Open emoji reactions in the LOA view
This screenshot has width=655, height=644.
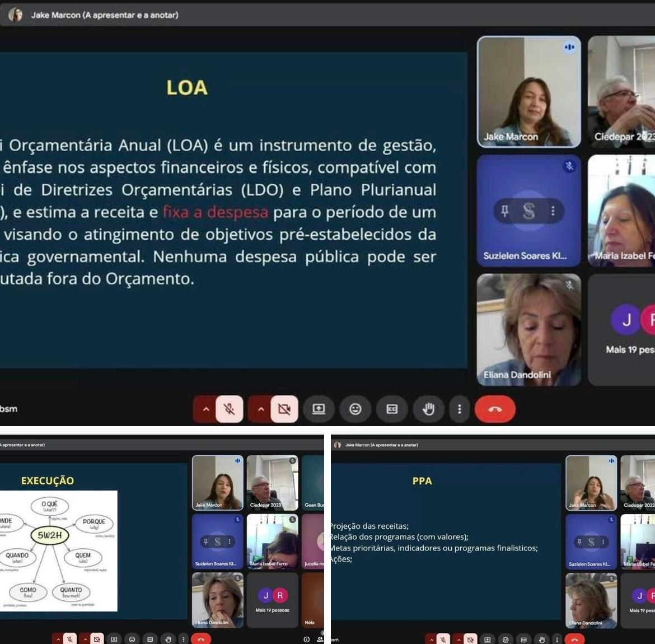pyautogui.click(x=355, y=409)
